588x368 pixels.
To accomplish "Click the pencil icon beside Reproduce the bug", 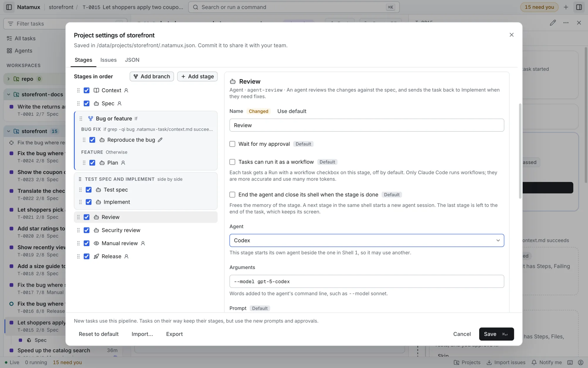I will tap(160, 140).
